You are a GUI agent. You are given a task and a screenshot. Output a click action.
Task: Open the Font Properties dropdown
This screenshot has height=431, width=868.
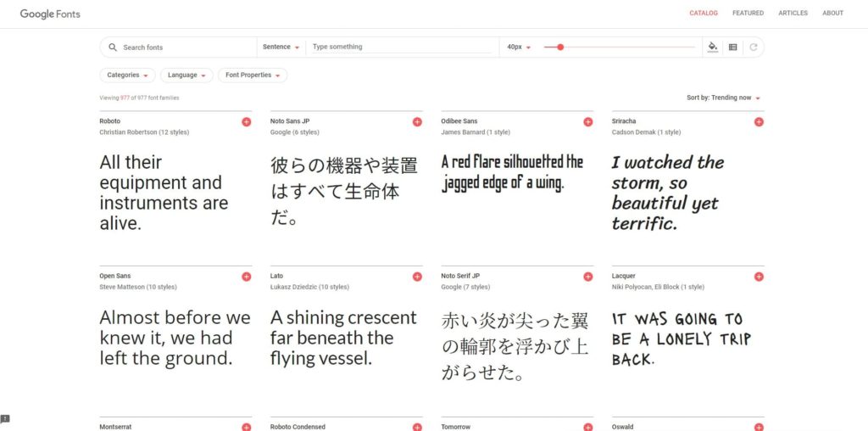coord(253,76)
